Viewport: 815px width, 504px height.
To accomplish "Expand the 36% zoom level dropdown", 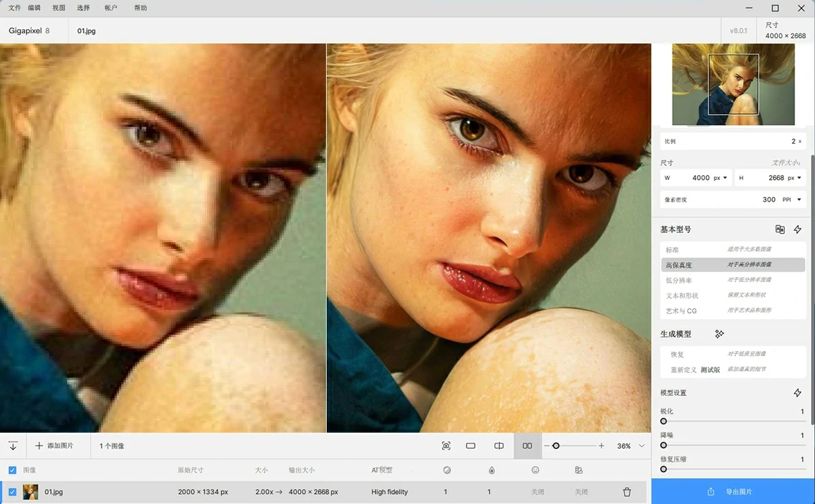I will [642, 446].
